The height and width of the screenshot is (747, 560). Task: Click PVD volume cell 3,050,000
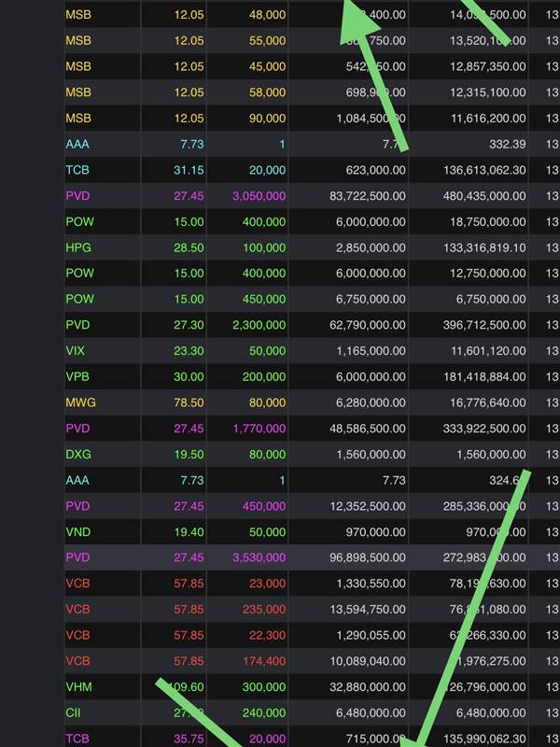(255, 197)
